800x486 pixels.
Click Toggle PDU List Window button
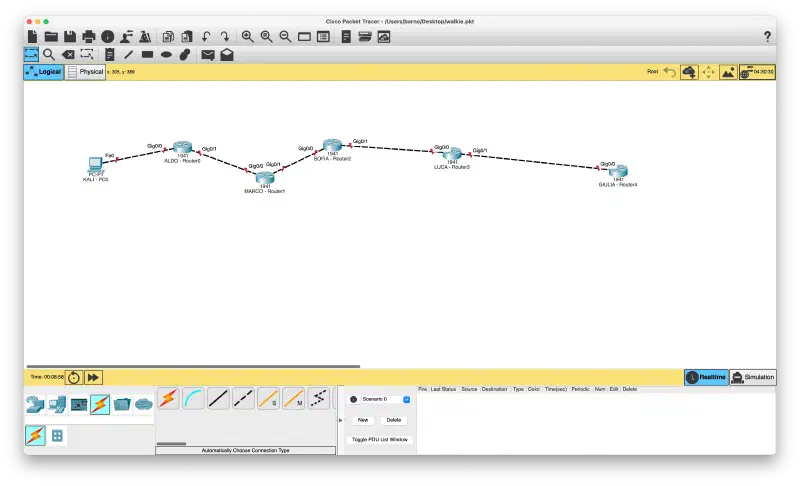coord(380,440)
